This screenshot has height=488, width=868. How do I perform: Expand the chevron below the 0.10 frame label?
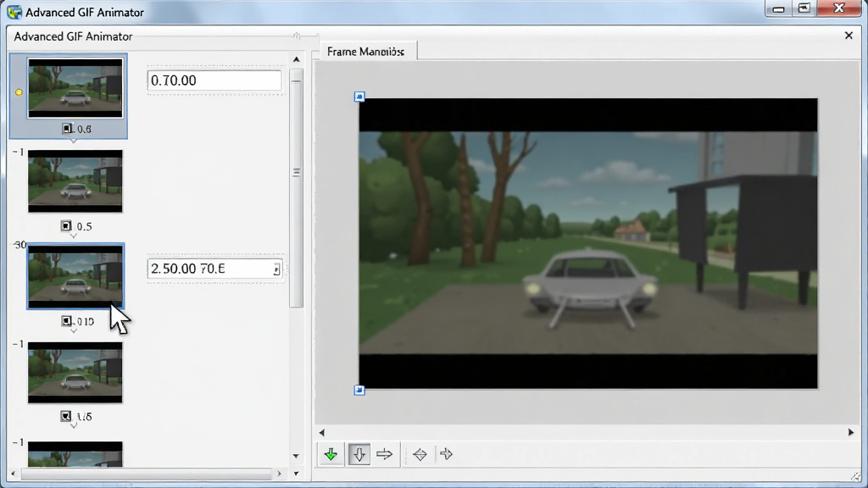[74, 331]
